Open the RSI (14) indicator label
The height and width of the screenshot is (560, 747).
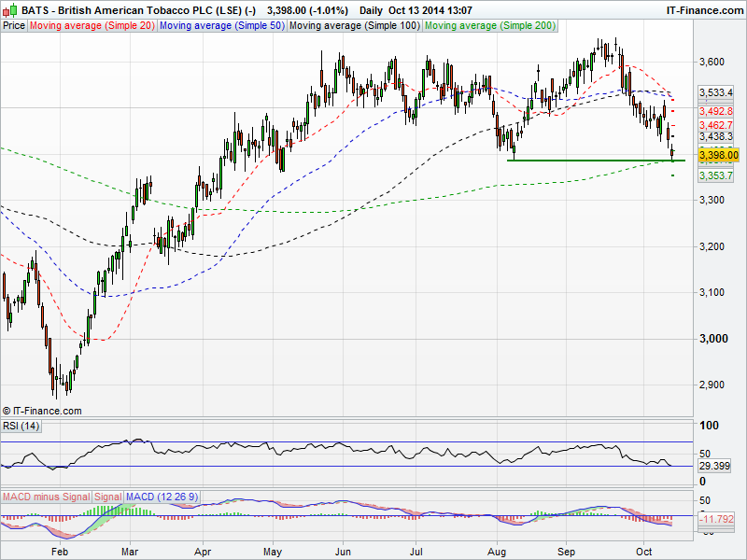coord(19,427)
